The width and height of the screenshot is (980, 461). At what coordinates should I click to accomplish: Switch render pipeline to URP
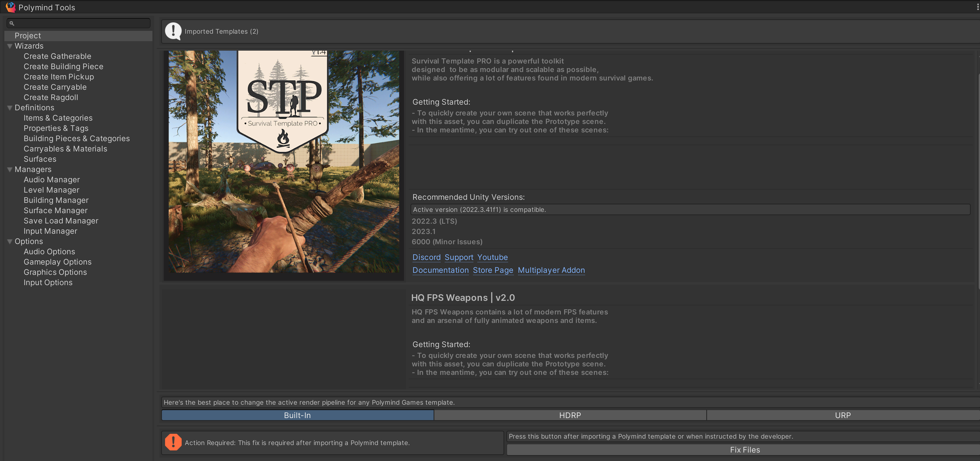[x=843, y=415]
